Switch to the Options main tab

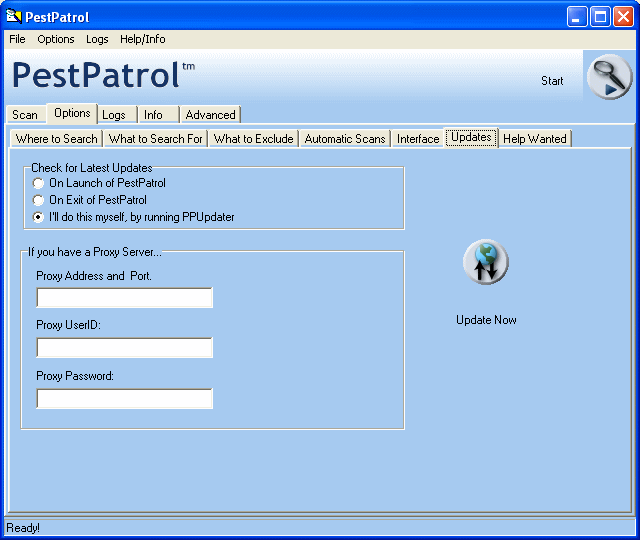(x=72, y=113)
